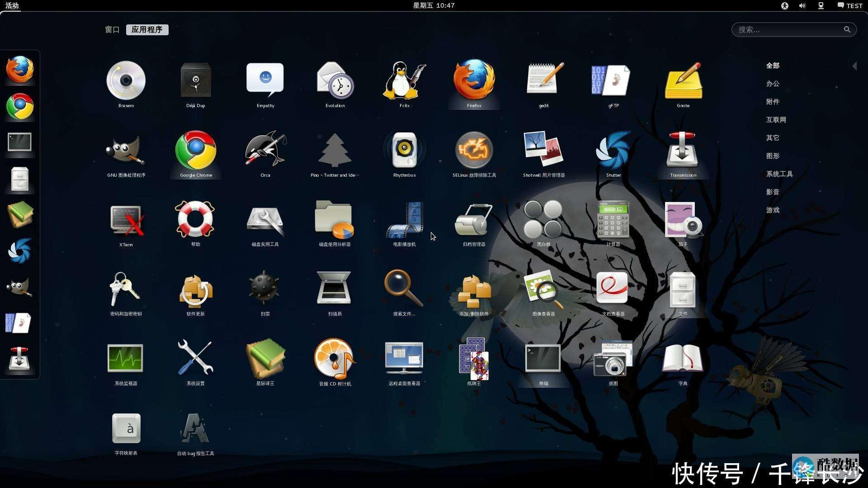This screenshot has width=868, height=488.
Task: Open the 计算器 calculator
Action: 613,224
